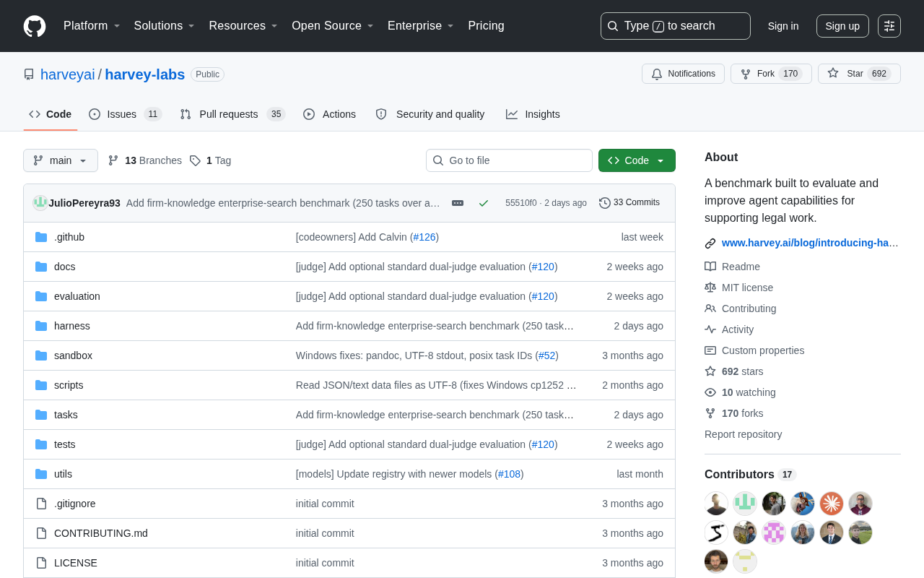
Task: Open the Insights tab
Action: point(533,114)
